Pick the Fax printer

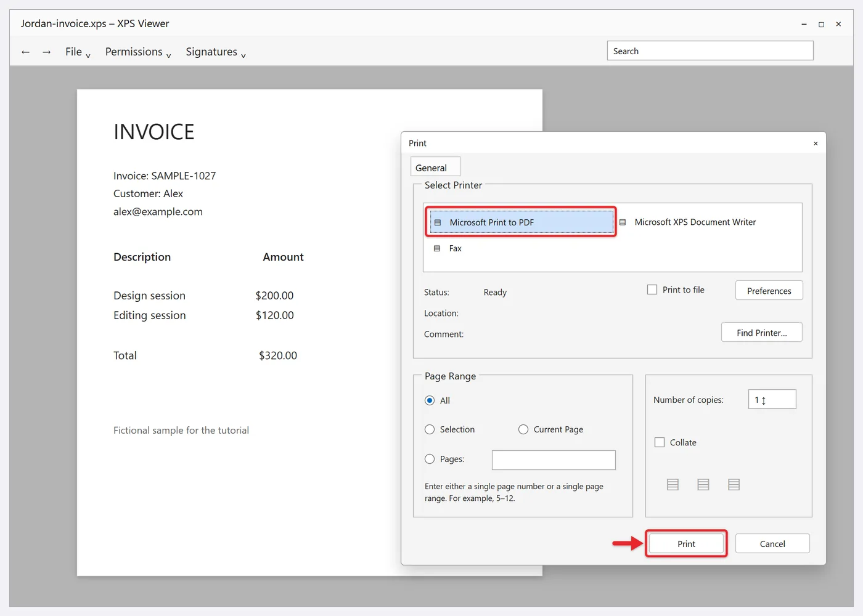[448, 248]
